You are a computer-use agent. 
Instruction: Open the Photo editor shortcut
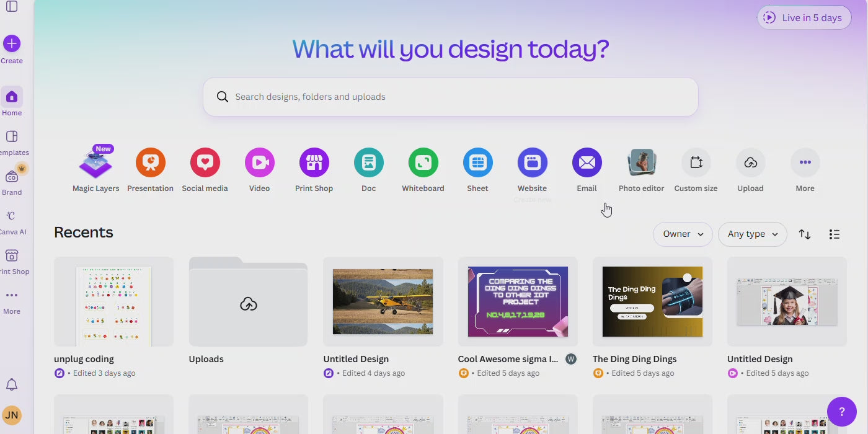[641, 163]
